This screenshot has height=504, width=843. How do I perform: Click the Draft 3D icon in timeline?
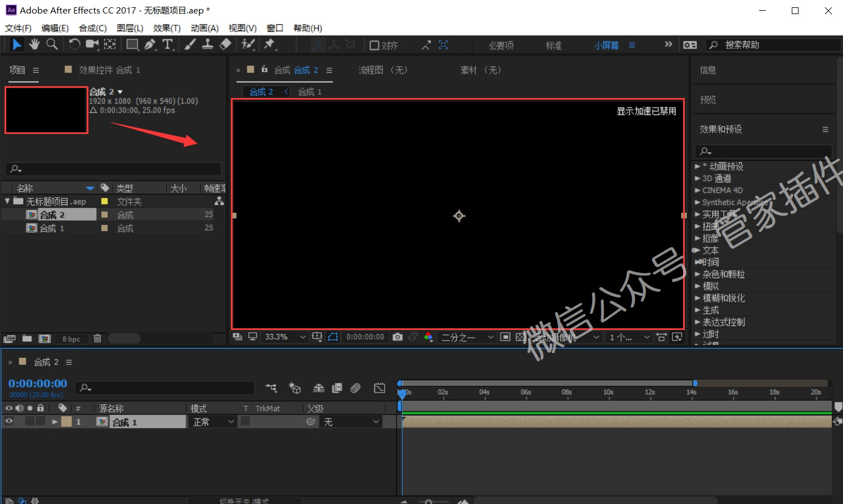(295, 388)
